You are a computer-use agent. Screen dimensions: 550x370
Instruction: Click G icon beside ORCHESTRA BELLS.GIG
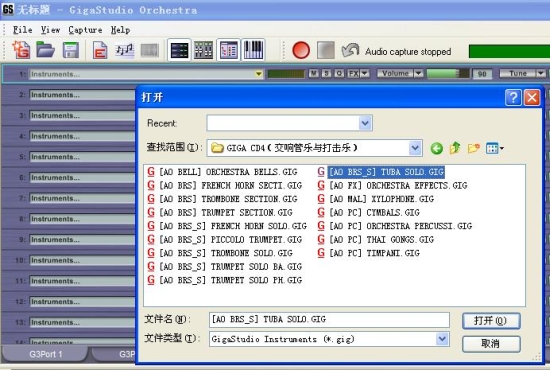coord(151,172)
